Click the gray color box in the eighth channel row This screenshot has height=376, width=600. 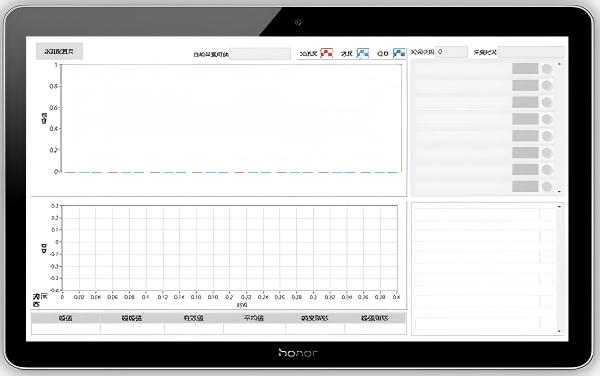click(x=525, y=186)
